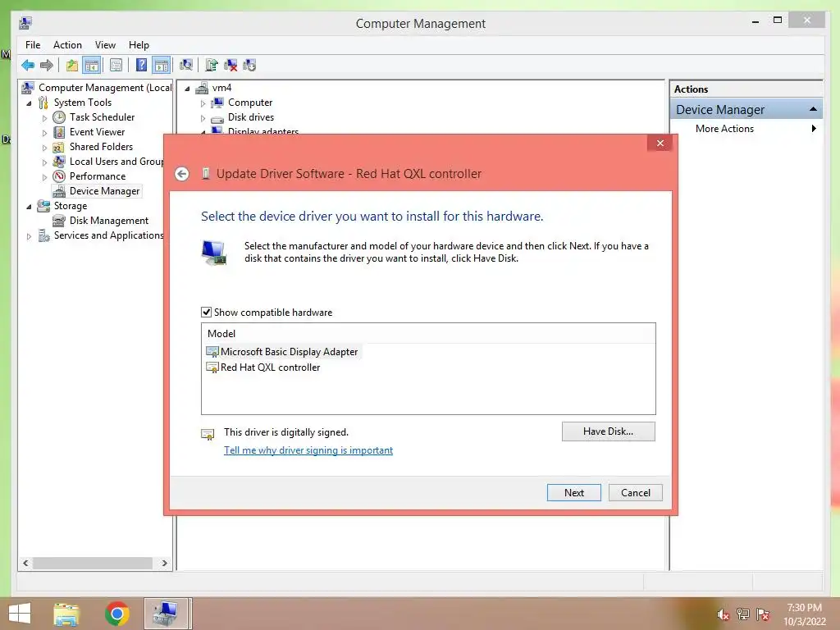The image size is (840, 630).
Task: Open the Help menu
Action: tap(139, 45)
